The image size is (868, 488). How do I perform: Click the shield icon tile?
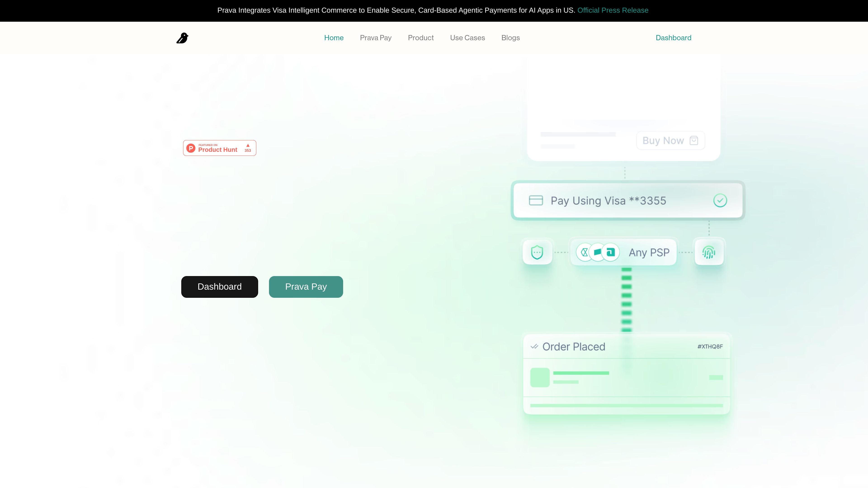click(537, 252)
